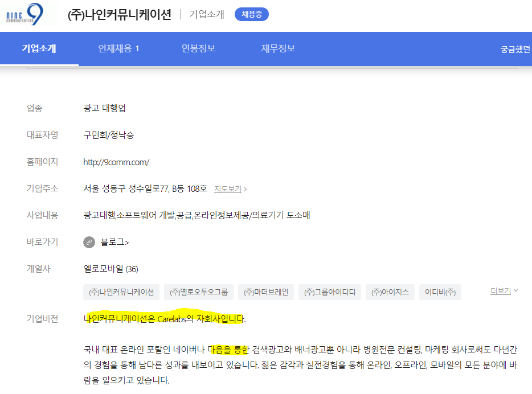Click the 기업주소 field label
Viewport: 532px width, 394px height.
click(42, 188)
